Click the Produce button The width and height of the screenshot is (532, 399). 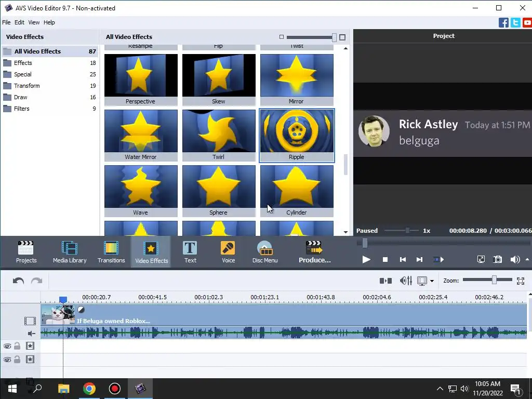click(x=314, y=252)
